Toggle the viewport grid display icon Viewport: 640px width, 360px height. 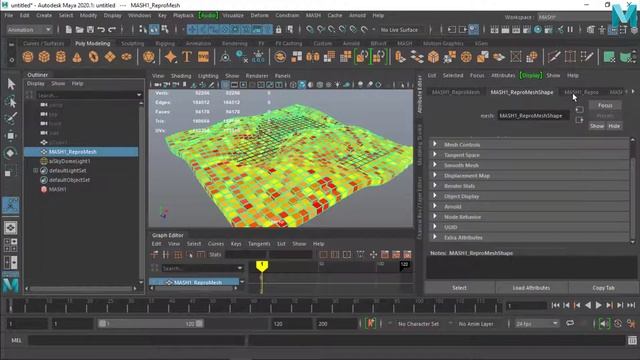pyautogui.click(x=225, y=85)
